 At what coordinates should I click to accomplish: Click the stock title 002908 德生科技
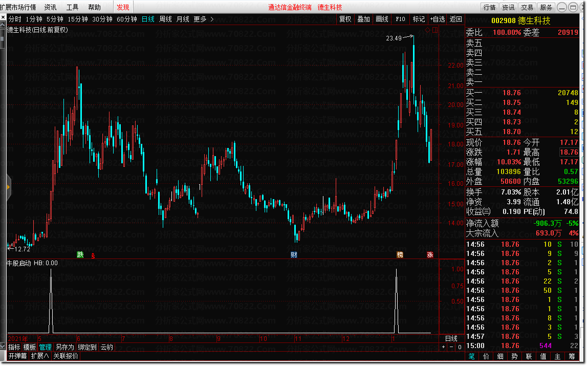[x=521, y=21]
